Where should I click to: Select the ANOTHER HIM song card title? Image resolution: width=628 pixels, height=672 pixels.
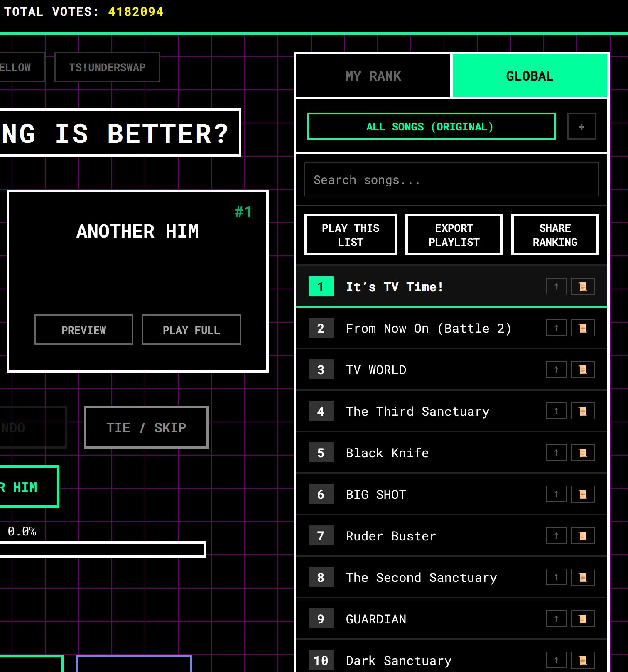tap(137, 231)
